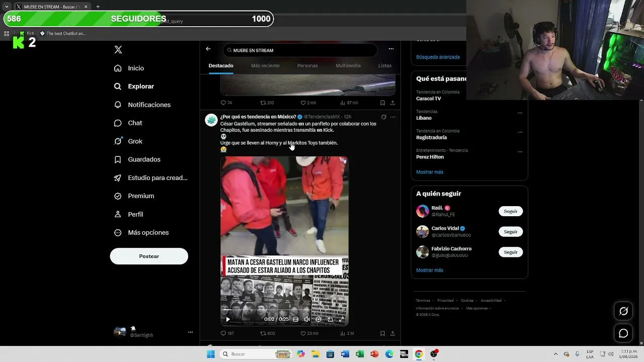Image resolution: width=644 pixels, height=362 pixels.
Task: Open Chat in the sidebar
Action: click(128, 123)
